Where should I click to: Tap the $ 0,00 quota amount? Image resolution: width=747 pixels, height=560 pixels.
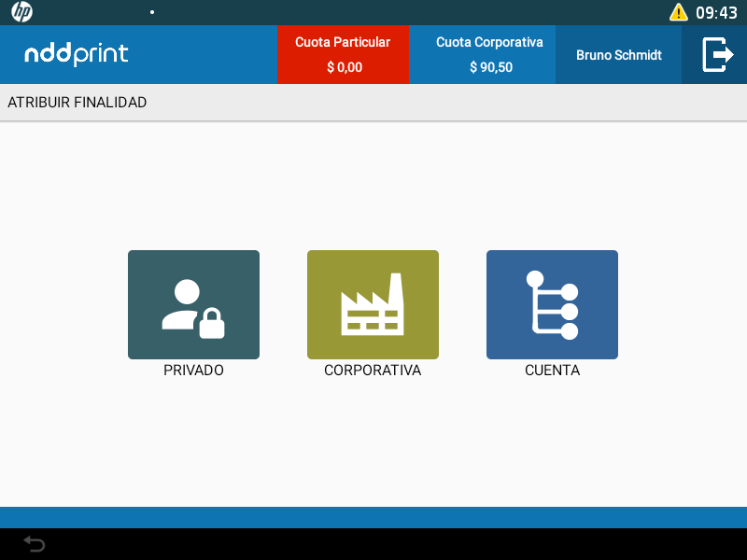click(344, 67)
